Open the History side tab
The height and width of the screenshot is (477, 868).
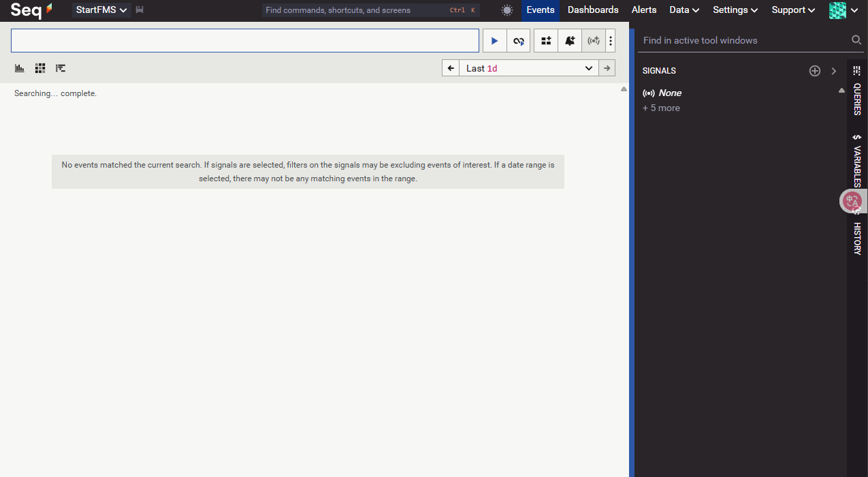point(857,238)
